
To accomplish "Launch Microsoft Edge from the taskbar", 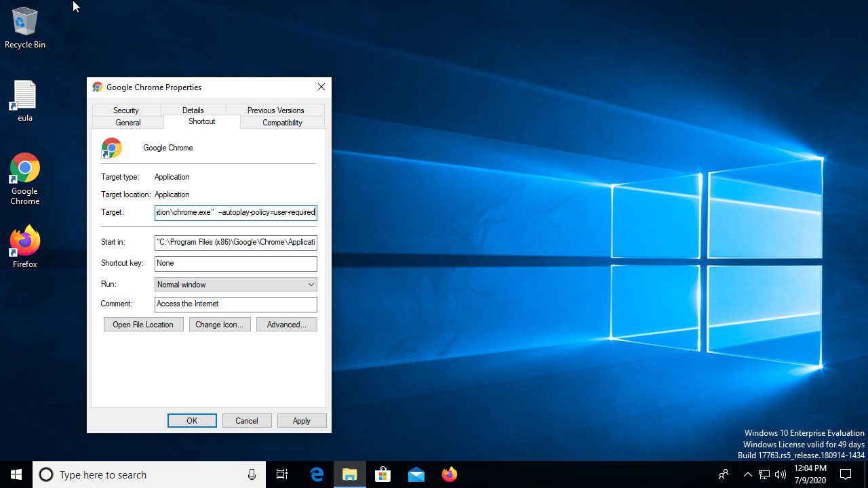I will 317,474.
